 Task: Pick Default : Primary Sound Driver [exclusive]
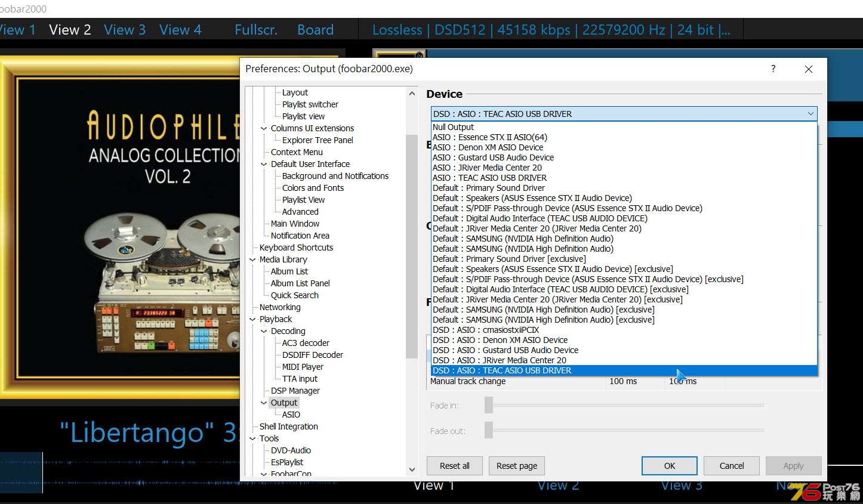tap(624, 259)
